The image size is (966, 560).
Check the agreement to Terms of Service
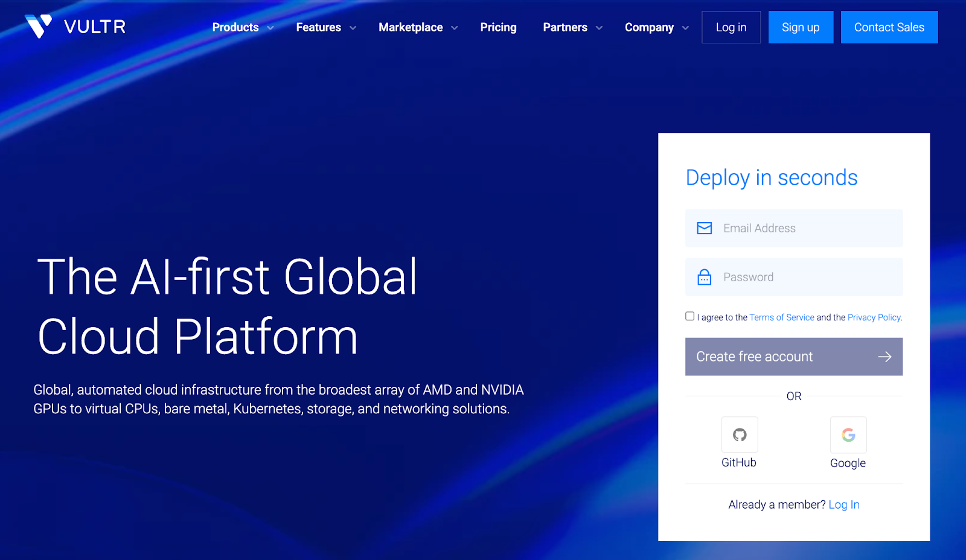[689, 316]
